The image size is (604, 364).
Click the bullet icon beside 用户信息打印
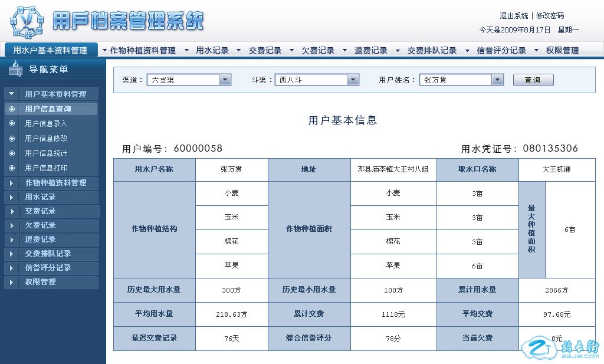pos(12,168)
